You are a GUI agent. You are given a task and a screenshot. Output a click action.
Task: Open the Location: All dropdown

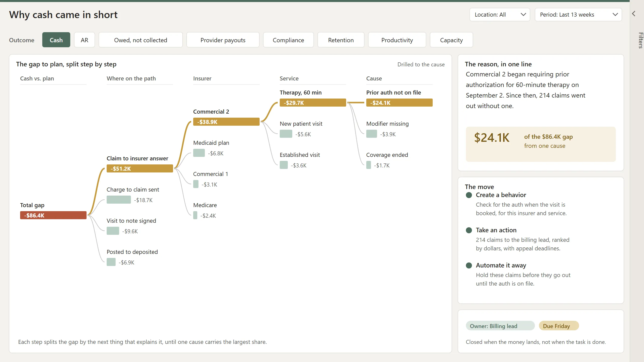pyautogui.click(x=500, y=15)
